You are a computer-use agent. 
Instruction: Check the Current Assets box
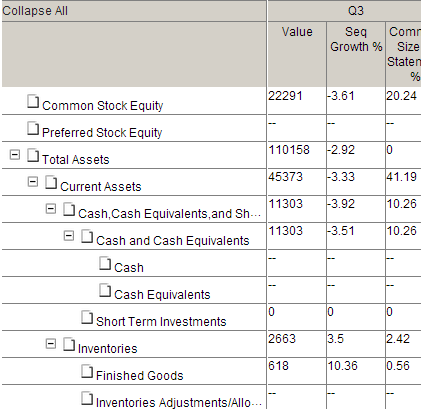51,182
